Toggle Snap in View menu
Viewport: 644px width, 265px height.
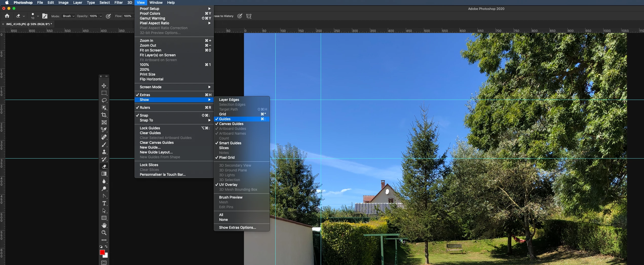coord(174,115)
